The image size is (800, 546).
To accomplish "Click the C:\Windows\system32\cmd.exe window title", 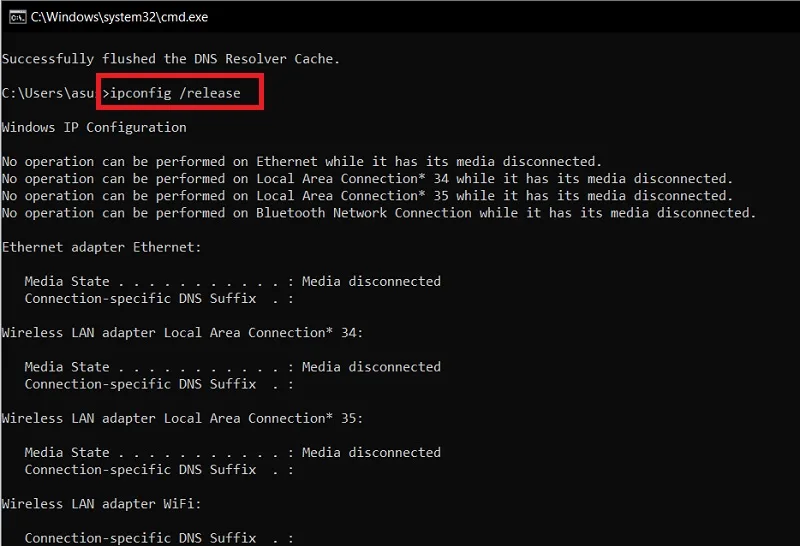I will [x=119, y=17].
